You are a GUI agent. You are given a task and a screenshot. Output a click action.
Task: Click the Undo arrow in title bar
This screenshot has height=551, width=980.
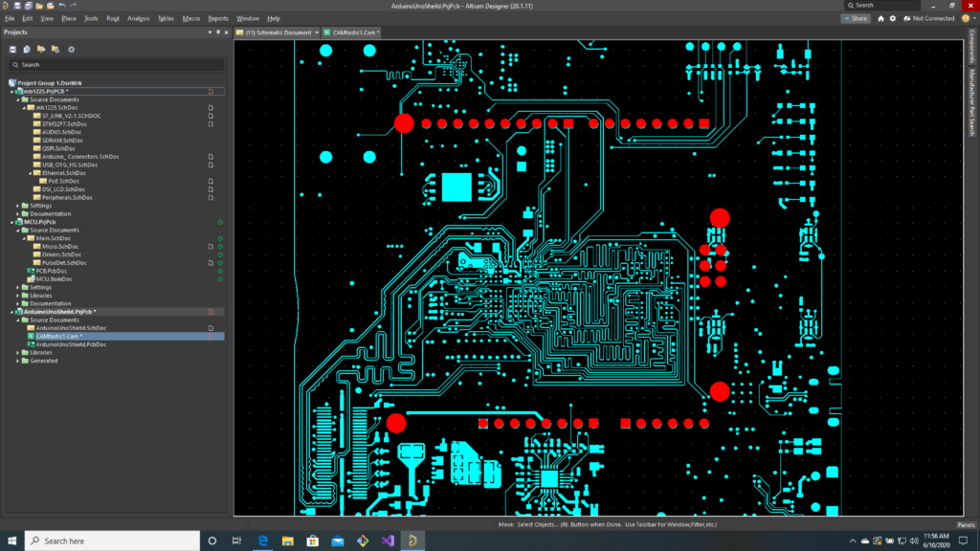pos(62,6)
